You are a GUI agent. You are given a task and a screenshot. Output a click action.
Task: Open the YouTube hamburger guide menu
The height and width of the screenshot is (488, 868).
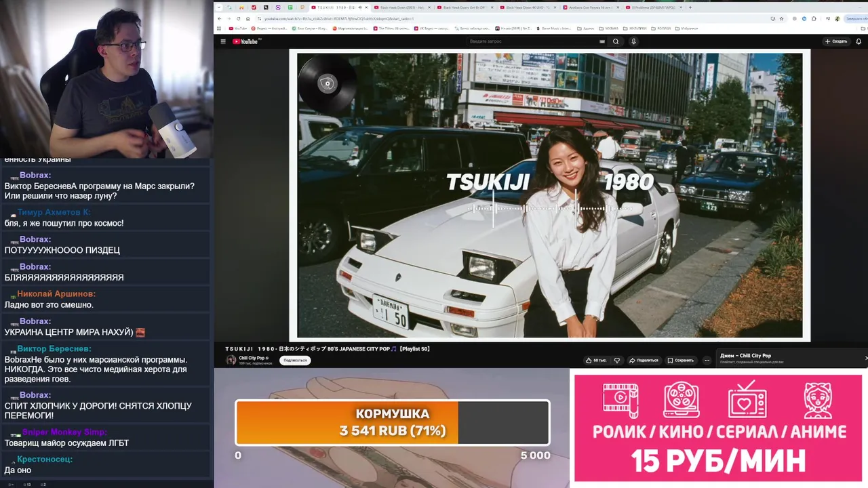[223, 41]
